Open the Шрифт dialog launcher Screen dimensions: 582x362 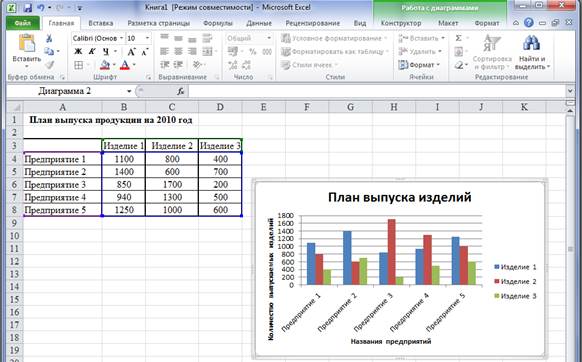point(148,77)
